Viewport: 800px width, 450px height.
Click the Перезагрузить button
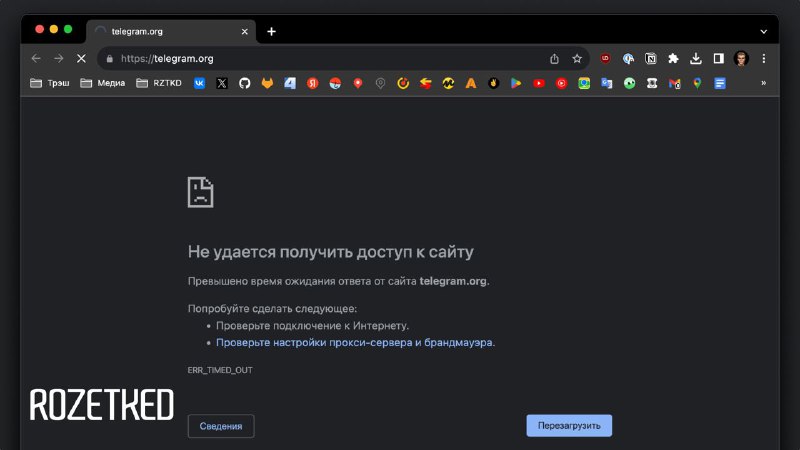coord(569,426)
